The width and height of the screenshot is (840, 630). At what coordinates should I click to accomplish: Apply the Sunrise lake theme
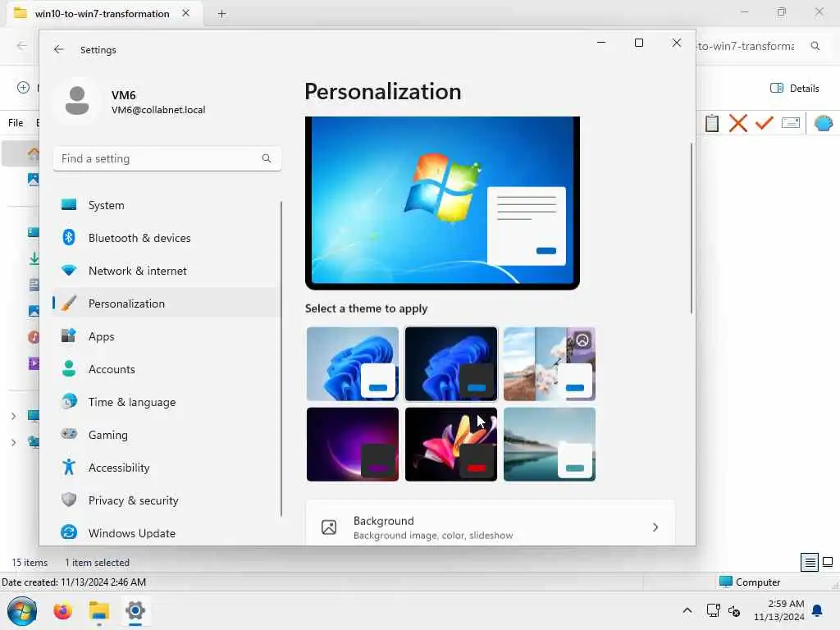coord(550,444)
